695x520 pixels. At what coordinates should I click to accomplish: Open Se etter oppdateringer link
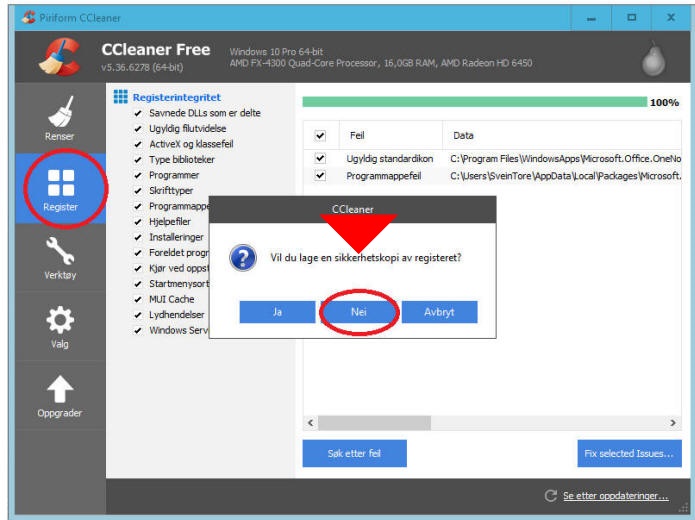point(616,496)
